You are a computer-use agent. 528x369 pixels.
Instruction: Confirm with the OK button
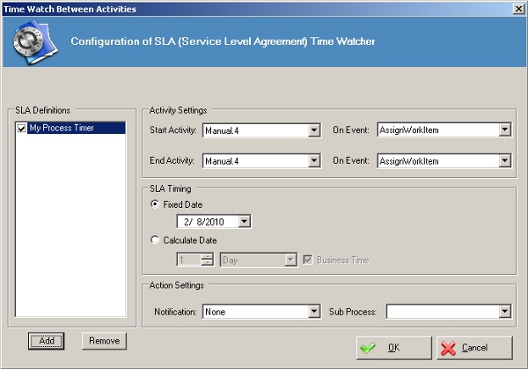[394, 347]
